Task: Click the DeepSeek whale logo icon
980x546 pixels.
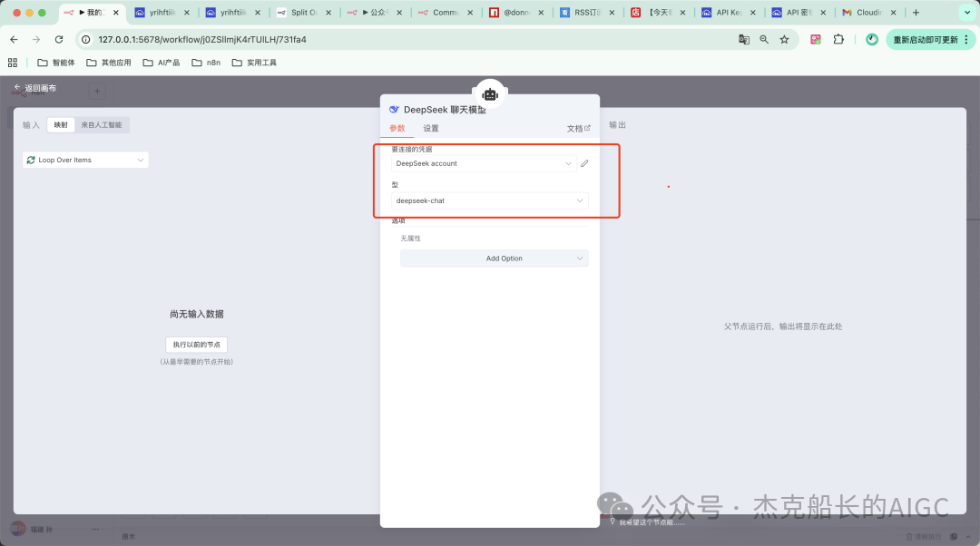Action: tap(394, 110)
